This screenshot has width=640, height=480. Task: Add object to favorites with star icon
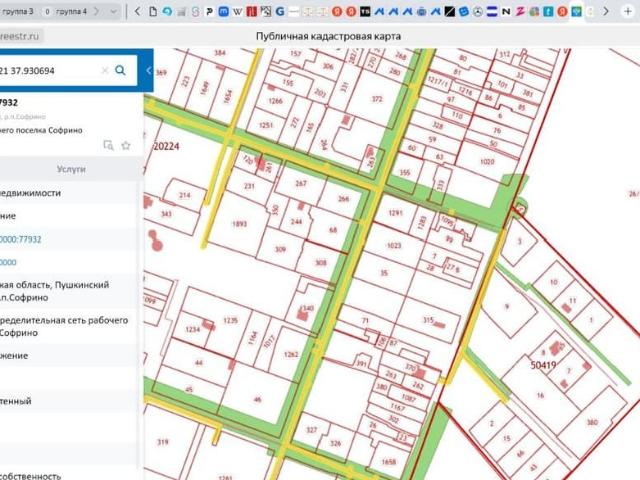[126, 145]
